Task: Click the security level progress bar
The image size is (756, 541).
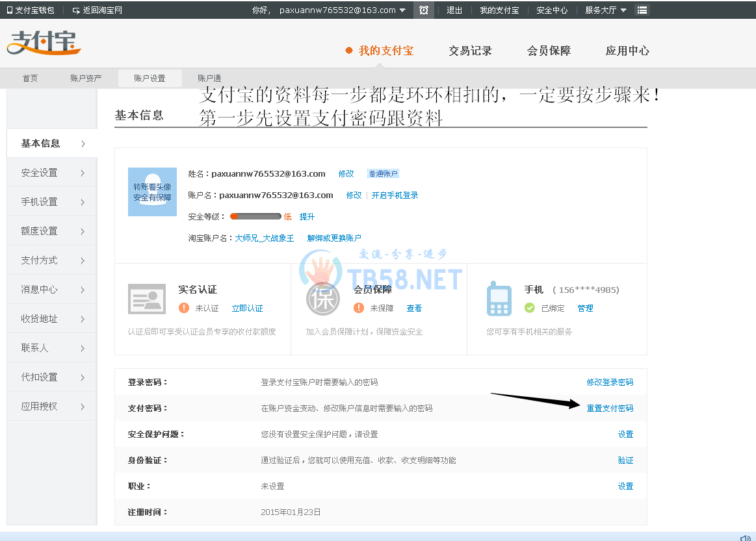Action: (255, 217)
